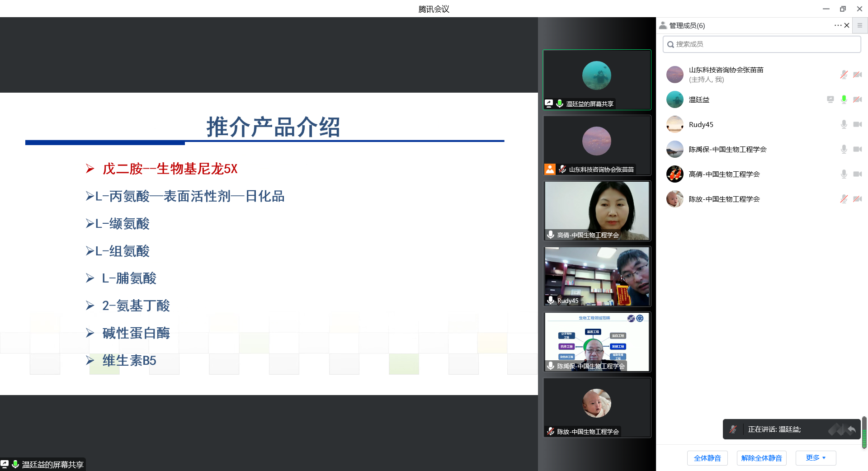This screenshot has height=471, width=868.
Task: Open the ... more options in panel header
Action: [x=838, y=25]
